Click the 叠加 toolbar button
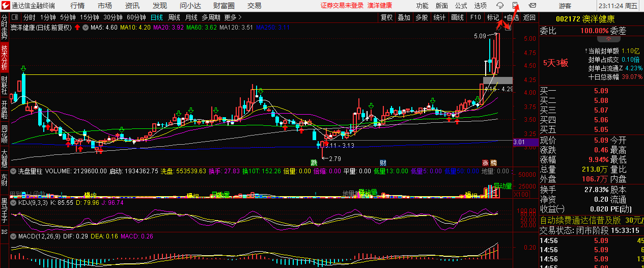644x268 pixels. click(x=404, y=17)
